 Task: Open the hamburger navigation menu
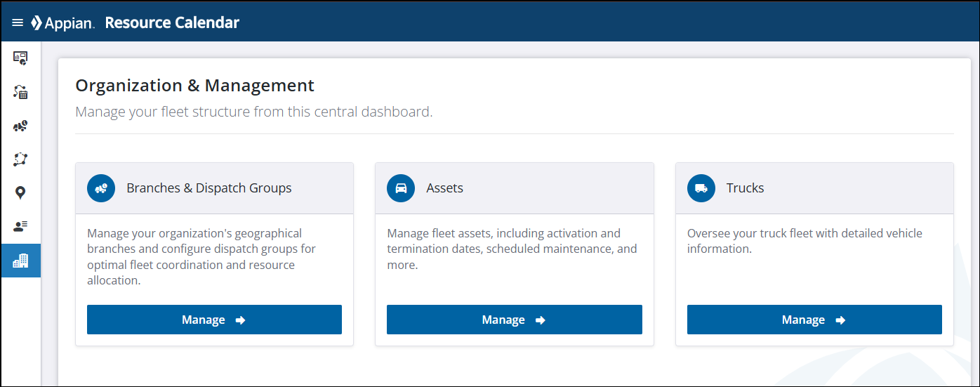tap(18, 23)
